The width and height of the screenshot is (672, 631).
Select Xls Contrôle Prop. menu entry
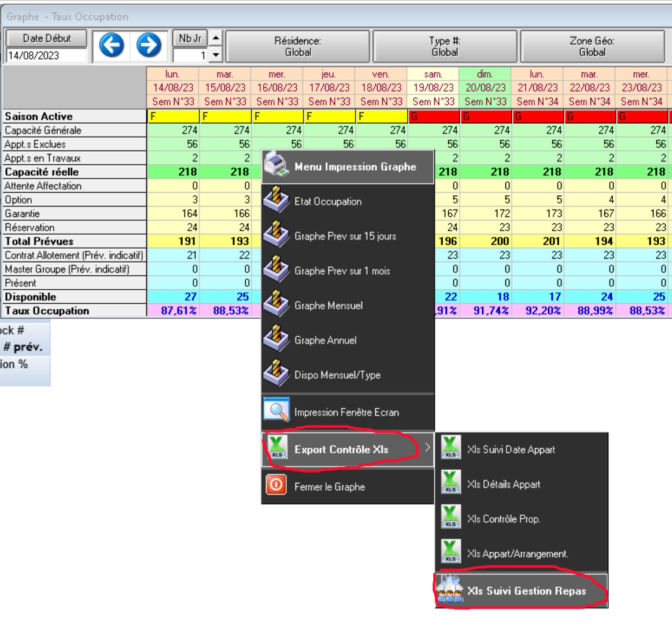click(503, 519)
